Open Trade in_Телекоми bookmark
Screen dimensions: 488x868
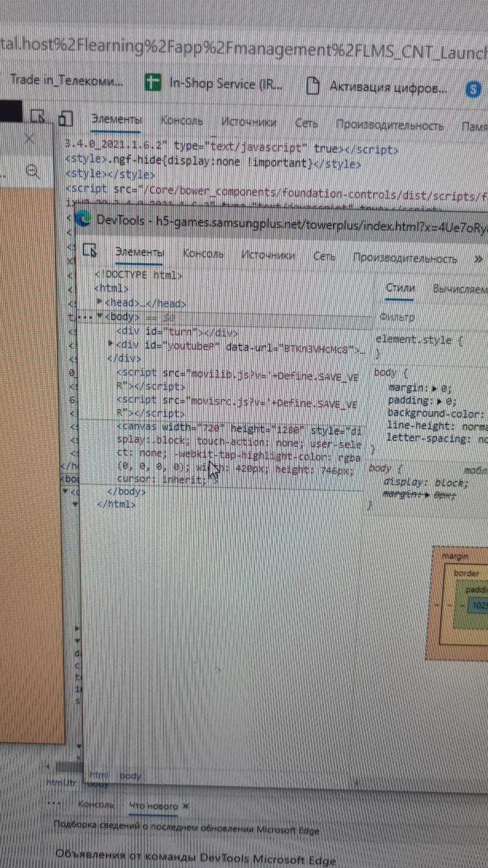(x=66, y=80)
